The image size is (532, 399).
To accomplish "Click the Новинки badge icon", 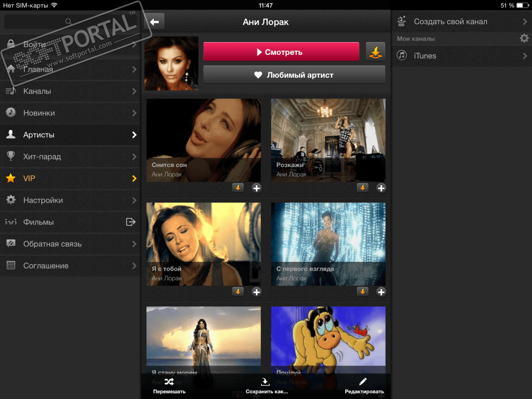I will pyautogui.click(x=11, y=113).
